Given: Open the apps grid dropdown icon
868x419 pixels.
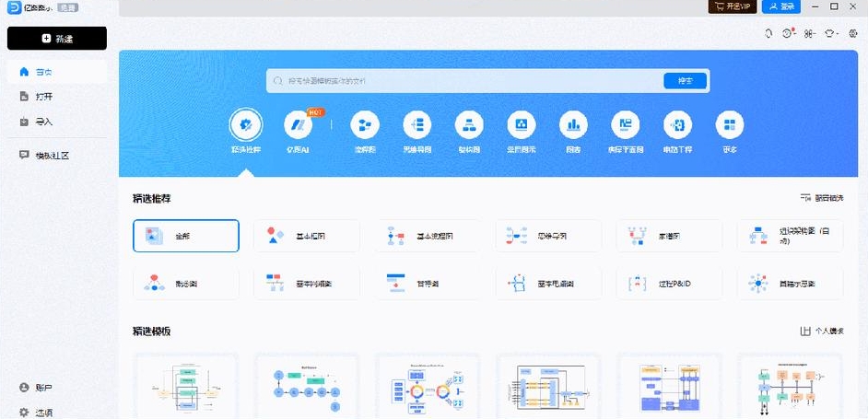Looking at the screenshot, I should (x=810, y=34).
